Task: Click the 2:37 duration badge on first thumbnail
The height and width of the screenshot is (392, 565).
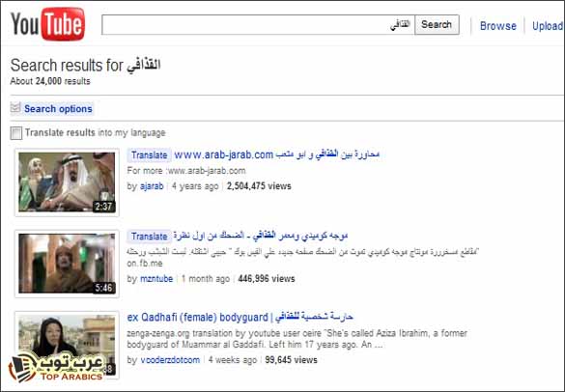Action: [x=103, y=207]
